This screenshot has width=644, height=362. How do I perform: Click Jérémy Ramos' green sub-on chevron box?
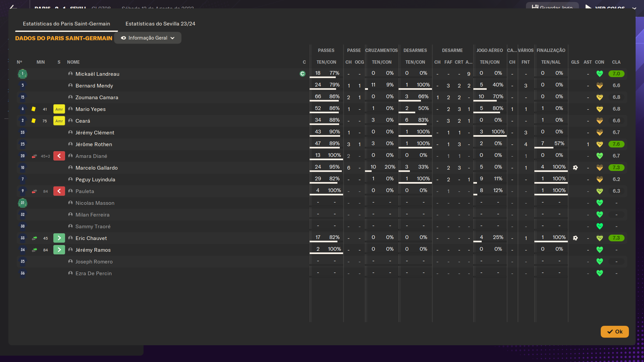click(x=59, y=250)
